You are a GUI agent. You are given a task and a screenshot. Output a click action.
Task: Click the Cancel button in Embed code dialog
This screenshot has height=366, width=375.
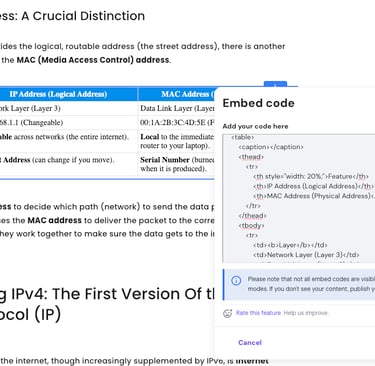tap(250, 342)
